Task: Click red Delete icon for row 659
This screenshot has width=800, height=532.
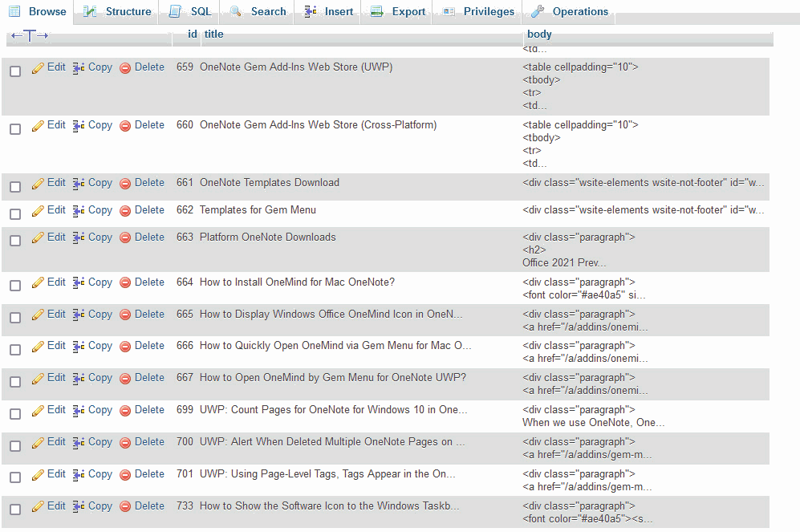Action: pyautogui.click(x=125, y=68)
